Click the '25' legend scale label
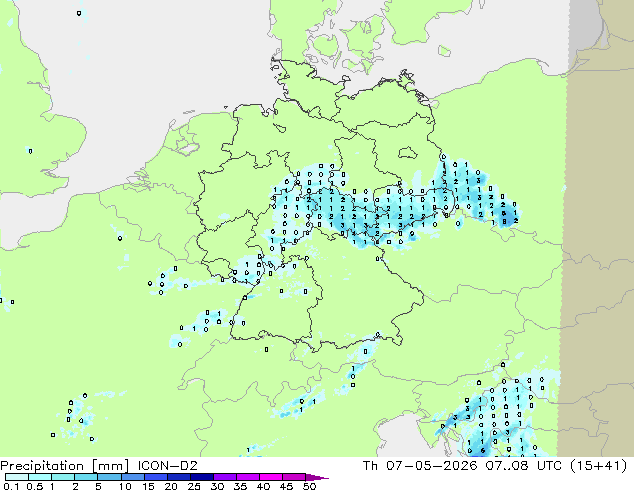This screenshot has height=490, width=634. click(x=194, y=486)
